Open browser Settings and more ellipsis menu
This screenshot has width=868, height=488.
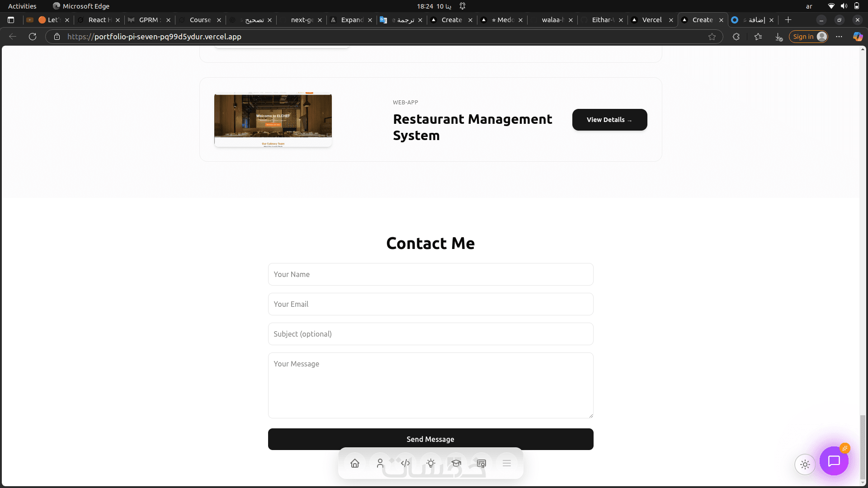[x=839, y=37]
